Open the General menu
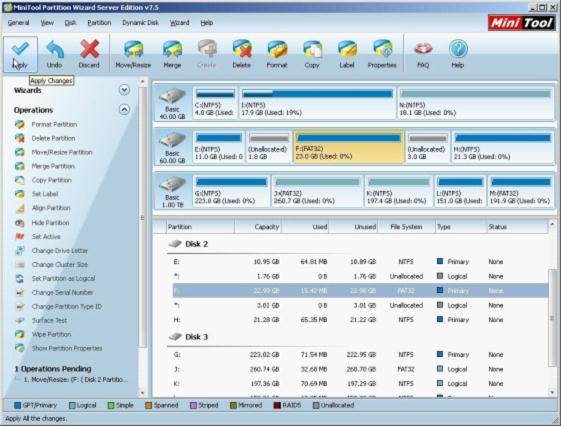561x426 pixels. point(19,23)
